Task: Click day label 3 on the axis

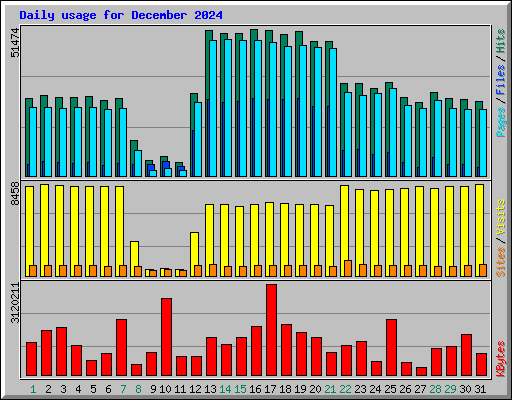Action: coord(63,389)
